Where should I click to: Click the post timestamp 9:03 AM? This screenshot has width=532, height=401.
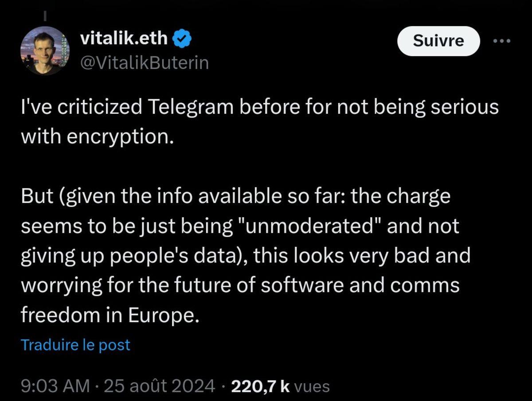tap(54, 385)
